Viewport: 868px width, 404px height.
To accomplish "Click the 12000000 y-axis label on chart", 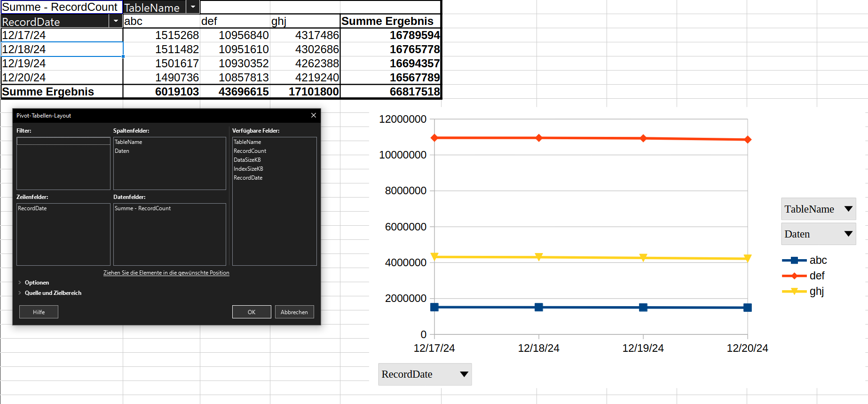I will pyautogui.click(x=402, y=119).
